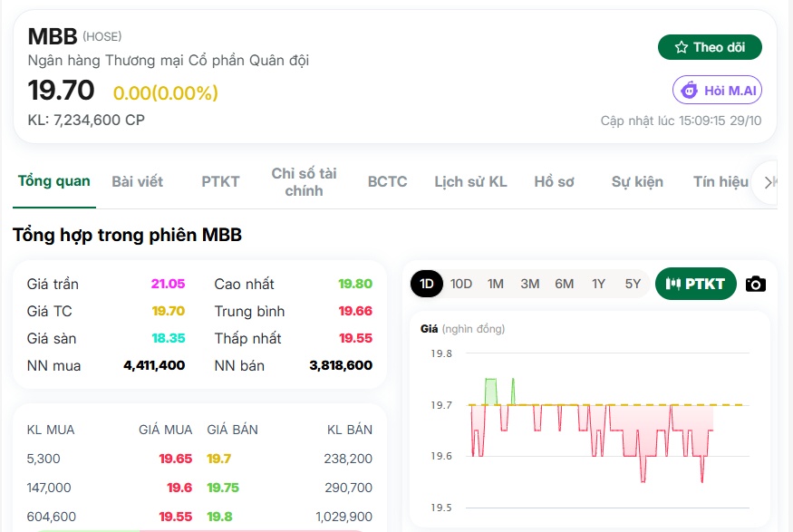Click sell volume 290,700

348,488
